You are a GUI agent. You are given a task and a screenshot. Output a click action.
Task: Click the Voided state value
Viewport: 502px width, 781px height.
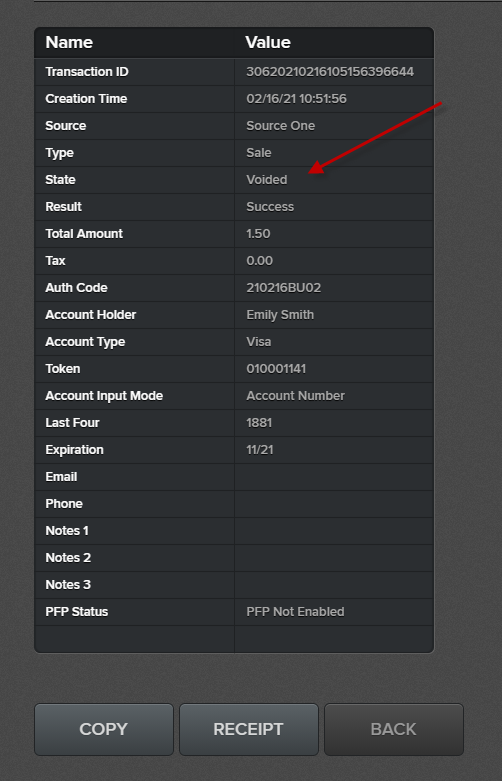266,180
